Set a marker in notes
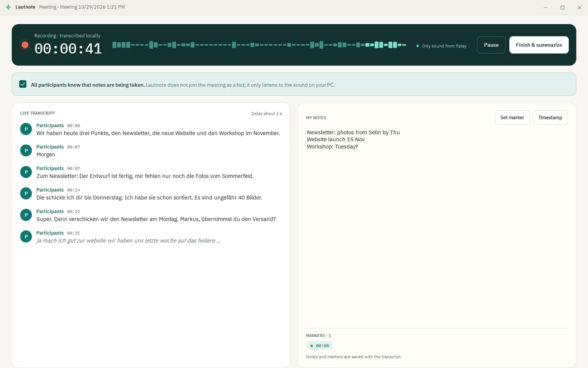 (x=512, y=117)
